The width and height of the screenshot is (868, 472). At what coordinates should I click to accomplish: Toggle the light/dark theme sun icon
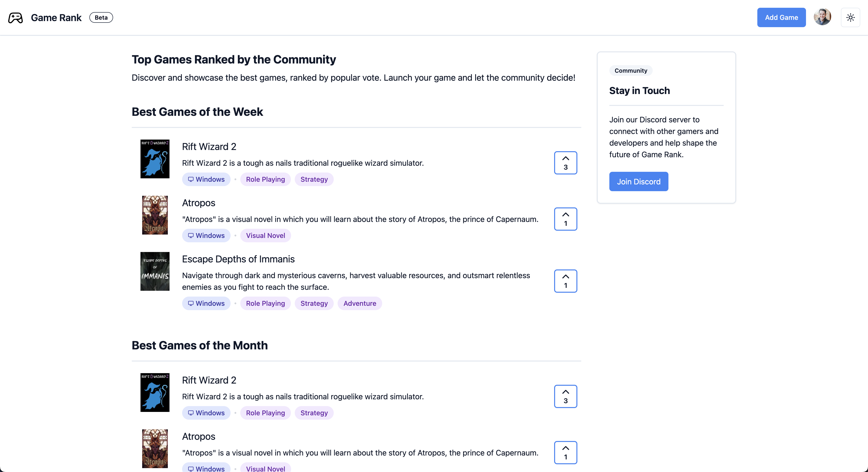(x=850, y=17)
